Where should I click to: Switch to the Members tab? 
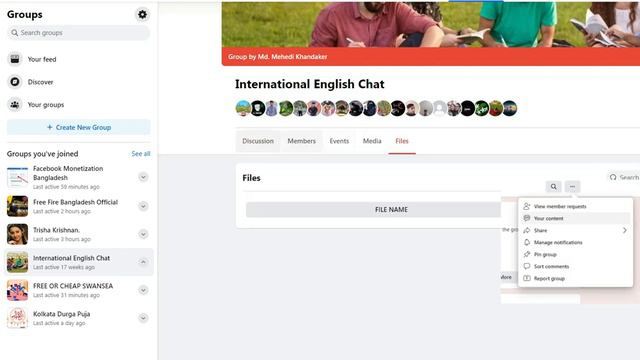302,141
